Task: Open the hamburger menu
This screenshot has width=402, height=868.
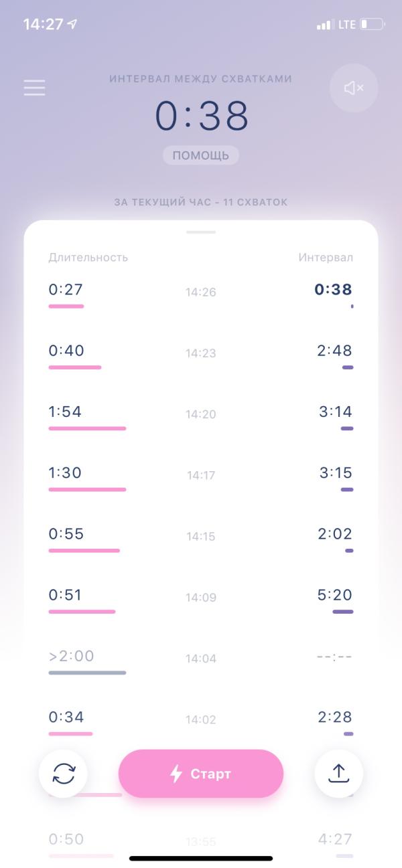Action: click(34, 88)
